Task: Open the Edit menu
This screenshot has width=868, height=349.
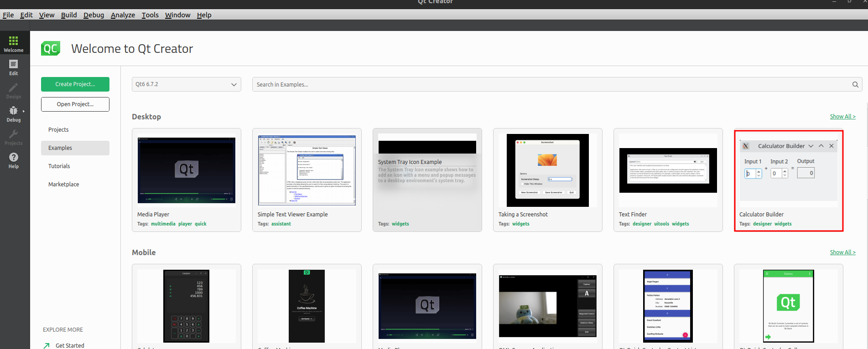Action: (x=26, y=15)
